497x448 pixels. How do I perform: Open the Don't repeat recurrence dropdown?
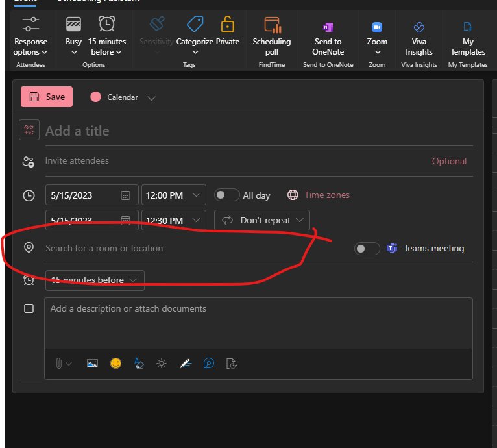point(262,220)
